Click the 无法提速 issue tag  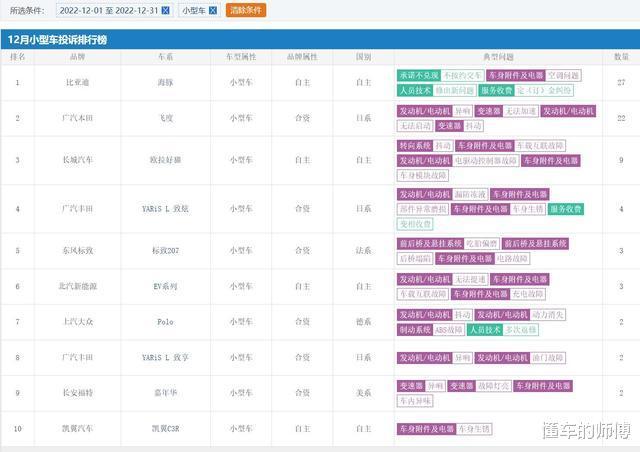[470, 279]
